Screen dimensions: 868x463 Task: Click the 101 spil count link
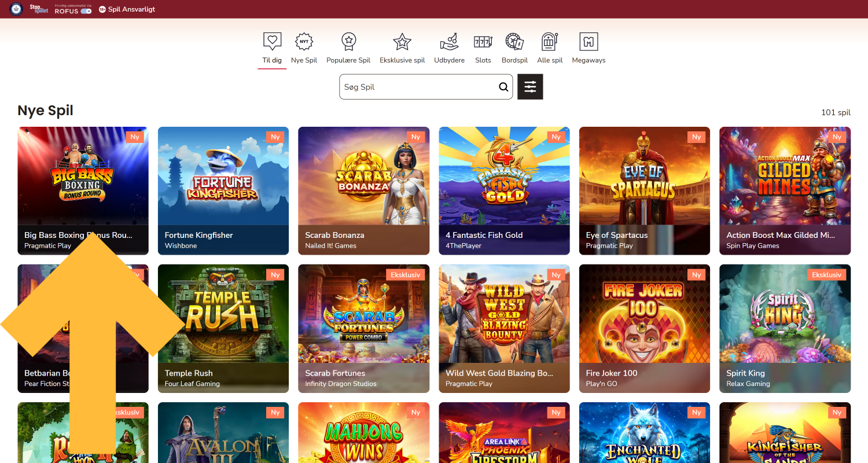tap(836, 112)
